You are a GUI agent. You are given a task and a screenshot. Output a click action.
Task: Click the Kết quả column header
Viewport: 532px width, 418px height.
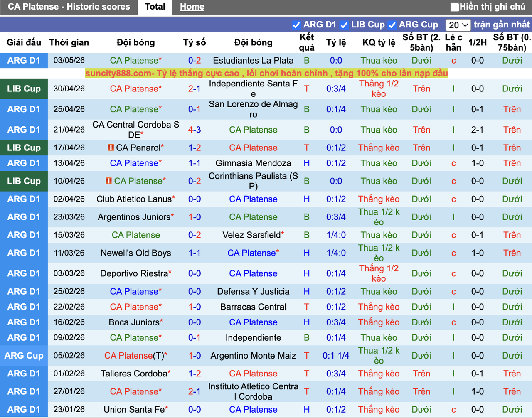pos(307,42)
